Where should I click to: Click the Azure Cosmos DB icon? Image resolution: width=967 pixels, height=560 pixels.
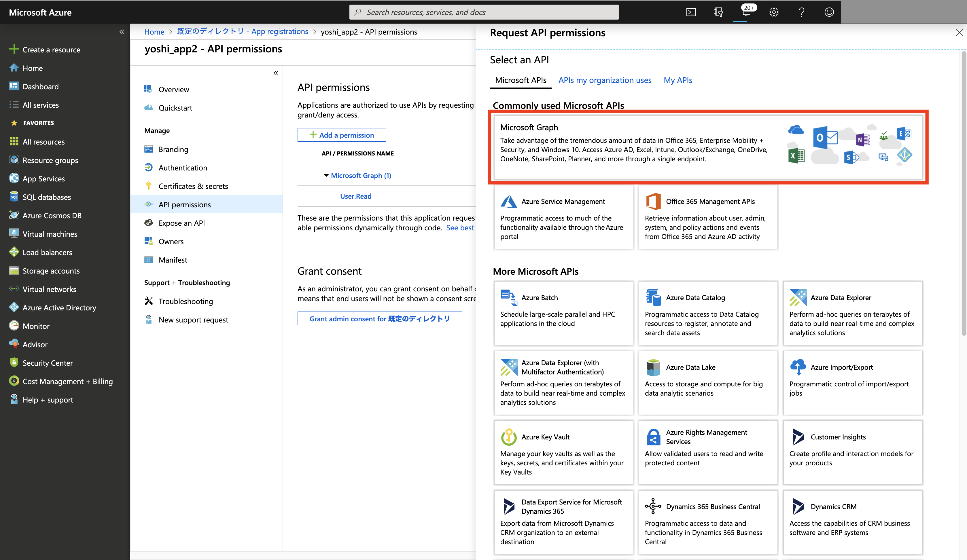click(x=14, y=215)
